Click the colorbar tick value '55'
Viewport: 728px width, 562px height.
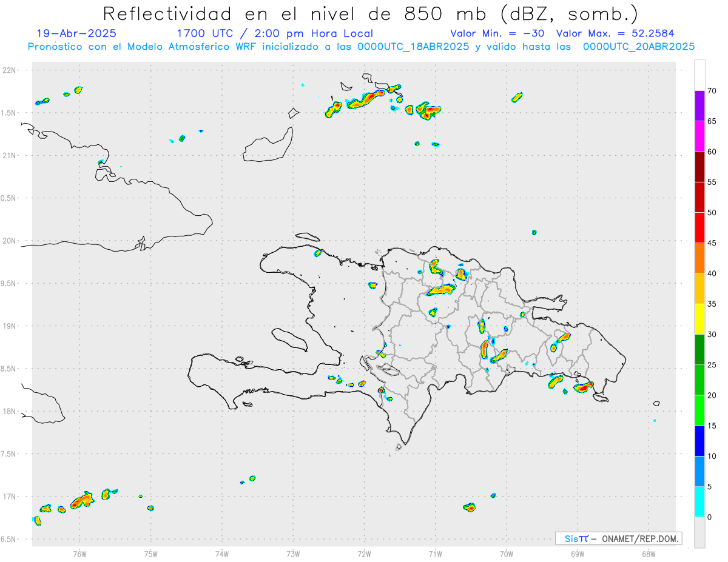(x=712, y=182)
